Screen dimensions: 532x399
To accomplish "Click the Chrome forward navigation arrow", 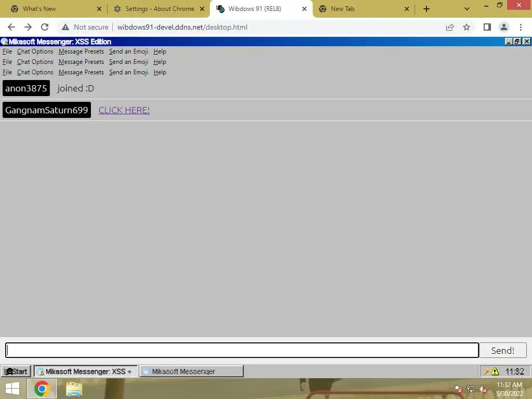I will click(x=28, y=27).
